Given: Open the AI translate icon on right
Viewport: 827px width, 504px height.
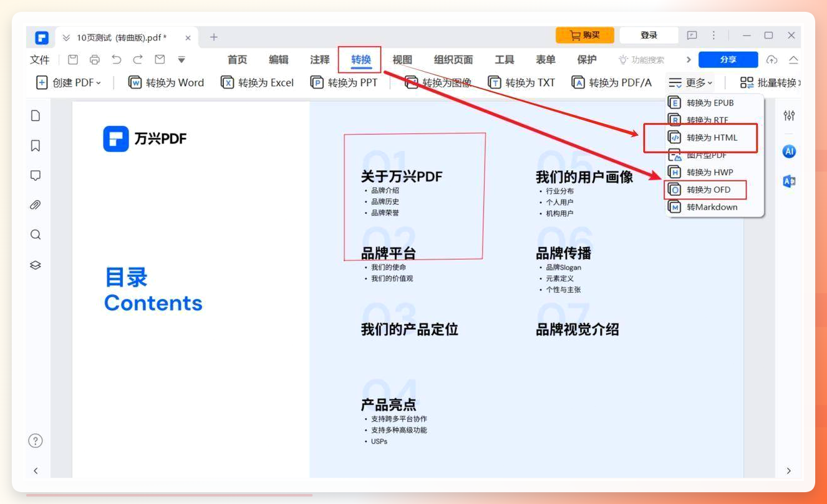Looking at the screenshot, I should [789, 182].
